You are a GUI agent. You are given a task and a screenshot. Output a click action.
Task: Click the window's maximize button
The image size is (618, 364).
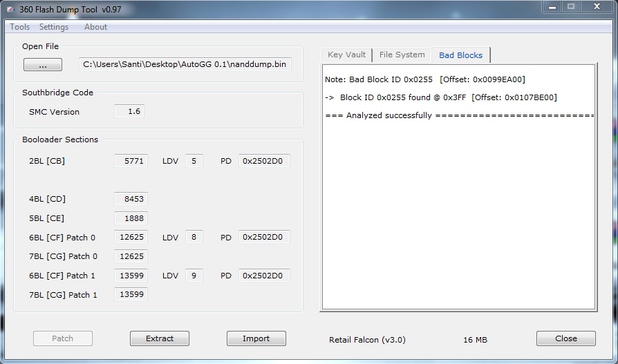pos(571,7)
